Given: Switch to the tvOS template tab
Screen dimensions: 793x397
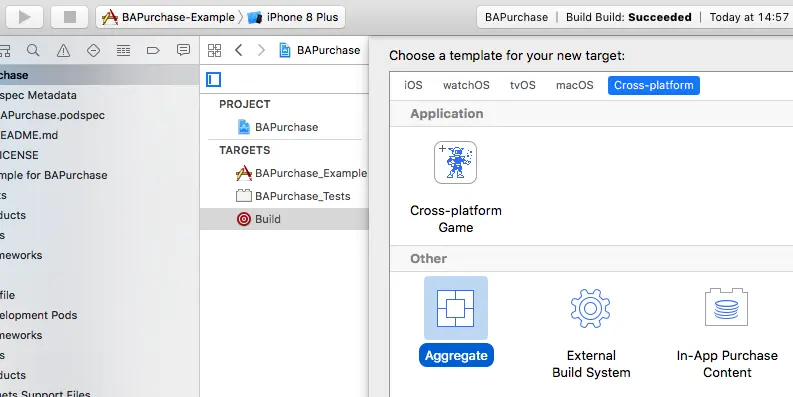Looking at the screenshot, I should (522, 85).
